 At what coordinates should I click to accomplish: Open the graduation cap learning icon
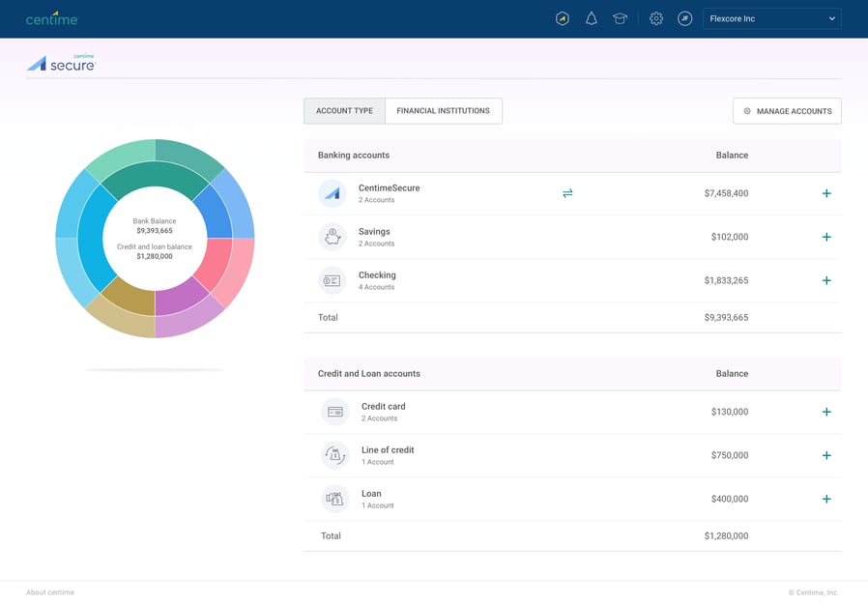click(x=620, y=18)
